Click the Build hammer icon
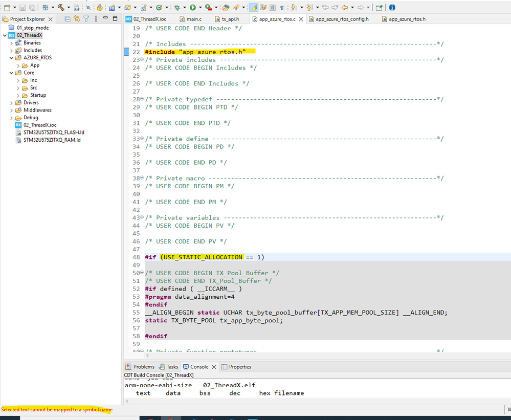Screen dimensions: 511x420 [61, 8]
